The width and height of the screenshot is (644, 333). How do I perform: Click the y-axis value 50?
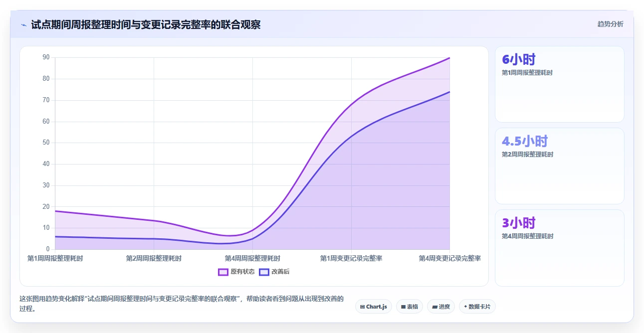tap(46, 143)
